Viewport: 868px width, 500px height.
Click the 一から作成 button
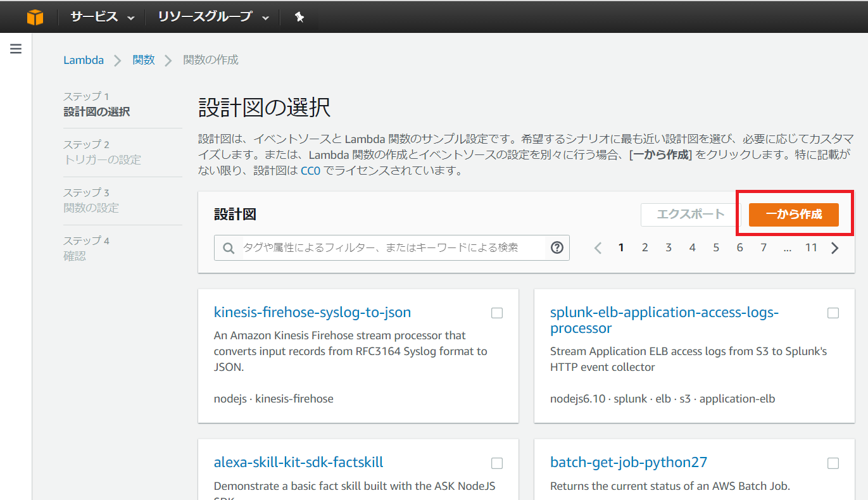794,215
